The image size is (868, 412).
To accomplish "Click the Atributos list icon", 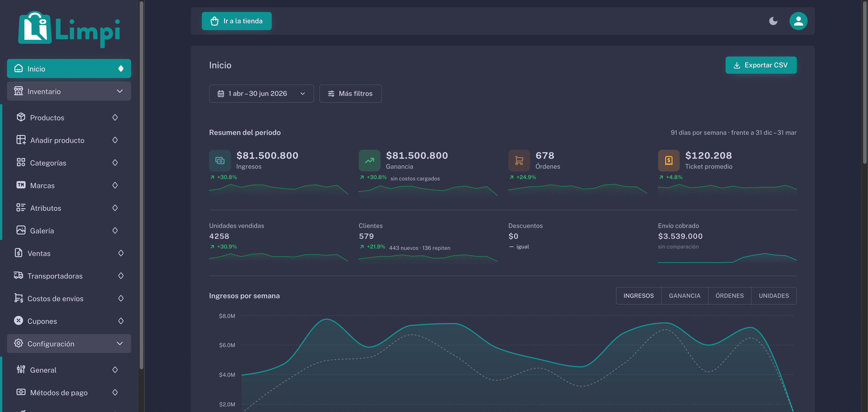I will click(x=21, y=207).
